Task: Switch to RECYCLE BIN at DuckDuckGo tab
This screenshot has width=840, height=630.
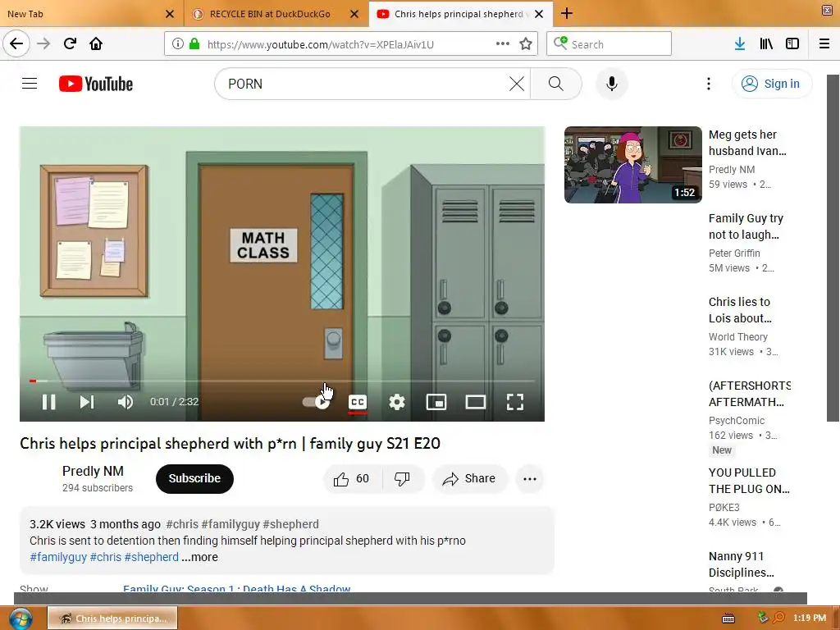Action: 270,14
